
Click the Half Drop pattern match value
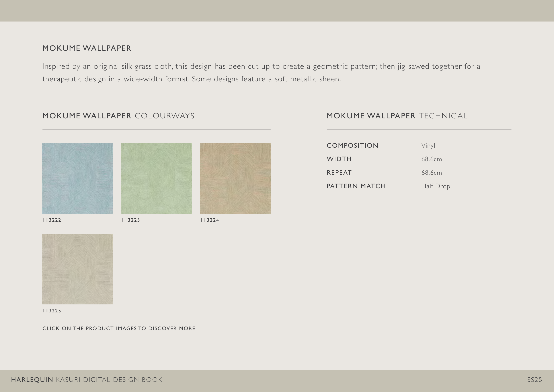point(435,186)
